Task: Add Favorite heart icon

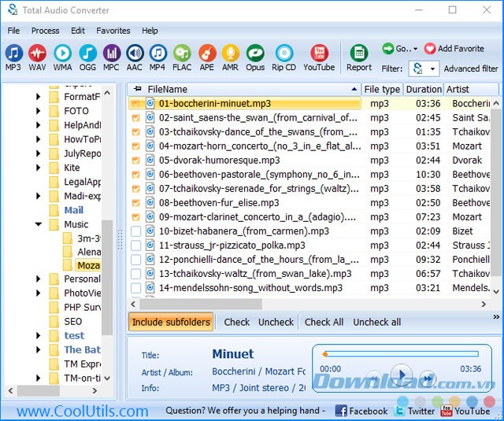Action: 430,49
